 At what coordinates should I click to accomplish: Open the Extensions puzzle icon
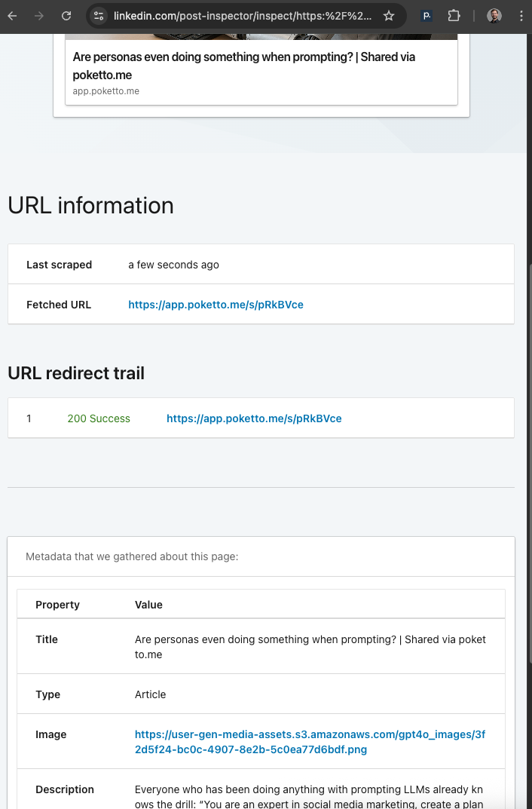click(x=454, y=16)
